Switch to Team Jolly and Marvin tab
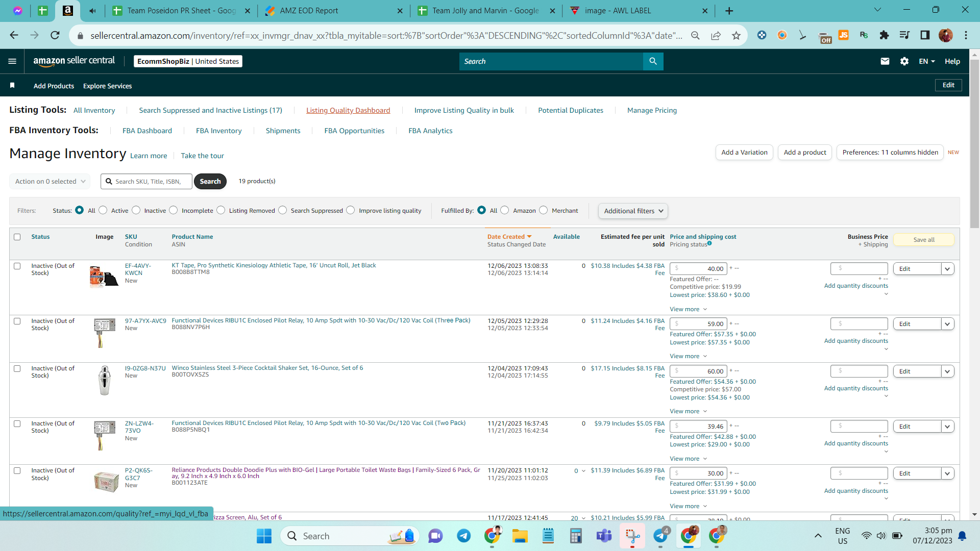980x551 pixels. tap(486, 11)
